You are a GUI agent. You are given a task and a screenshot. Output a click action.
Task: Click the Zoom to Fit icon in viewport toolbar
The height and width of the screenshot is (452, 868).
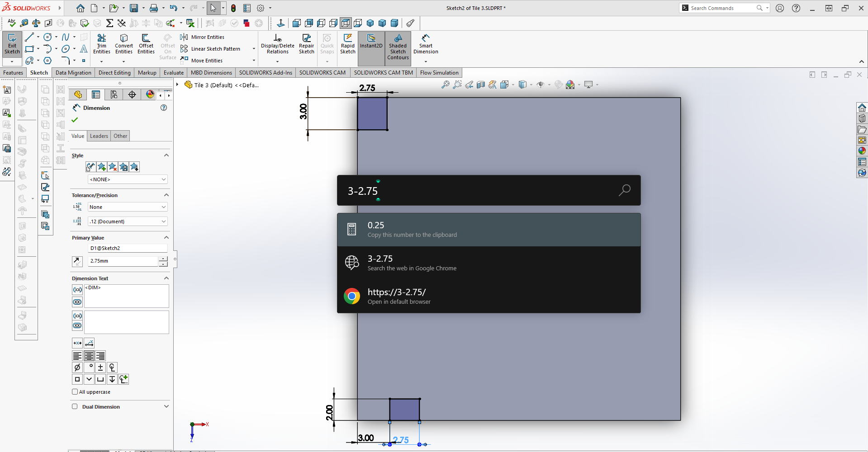[446, 85]
